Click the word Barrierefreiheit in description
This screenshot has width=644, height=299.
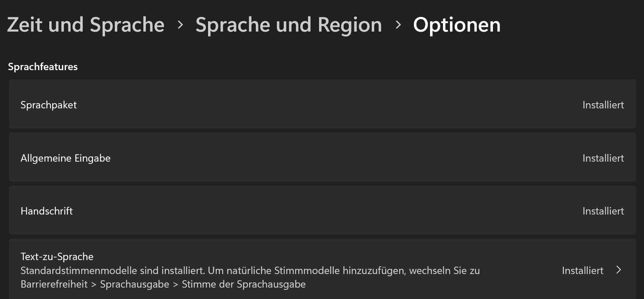tap(54, 284)
